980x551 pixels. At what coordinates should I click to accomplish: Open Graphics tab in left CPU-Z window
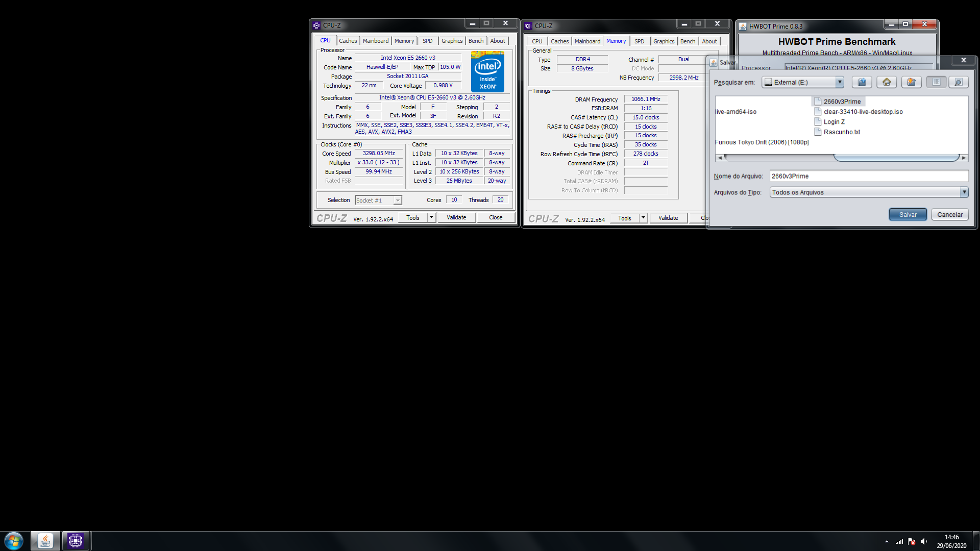tap(452, 41)
